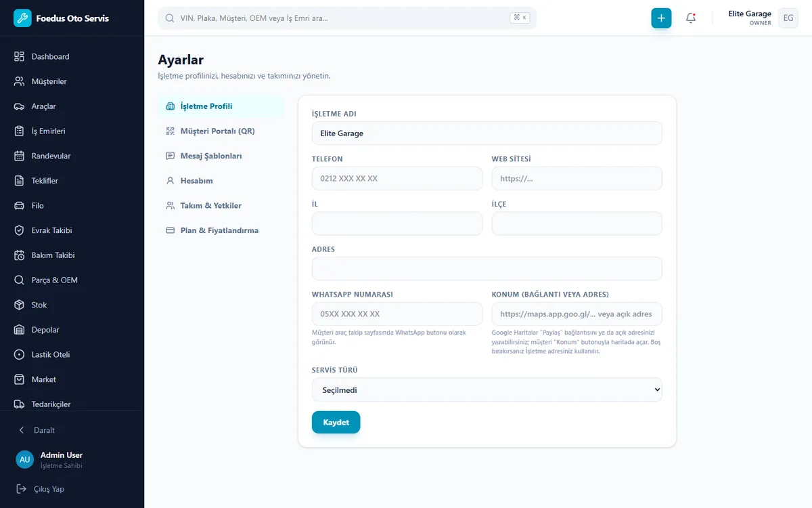Open notifications bell icon
The image size is (812, 508).
pyautogui.click(x=691, y=18)
